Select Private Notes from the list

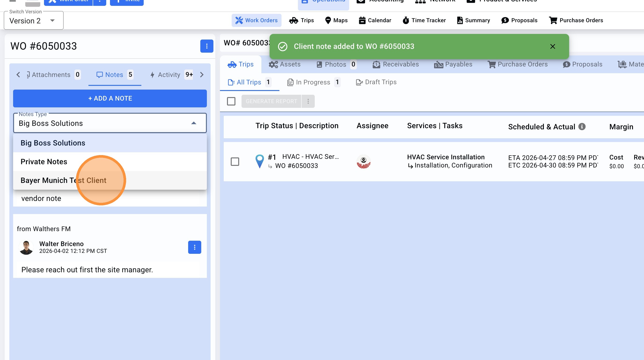point(44,162)
